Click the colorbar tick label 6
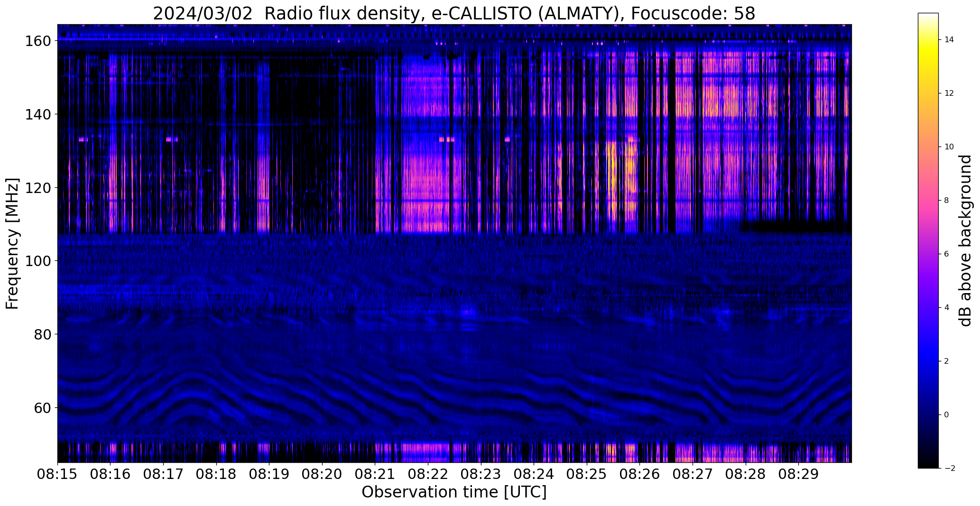The width and height of the screenshot is (980, 506). pyautogui.click(x=947, y=254)
